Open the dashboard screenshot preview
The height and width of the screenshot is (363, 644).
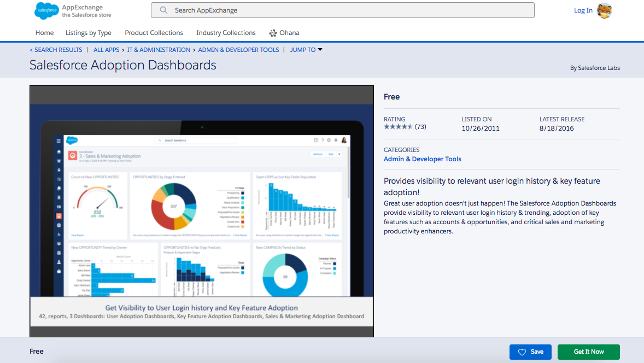[x=202, y=211]
